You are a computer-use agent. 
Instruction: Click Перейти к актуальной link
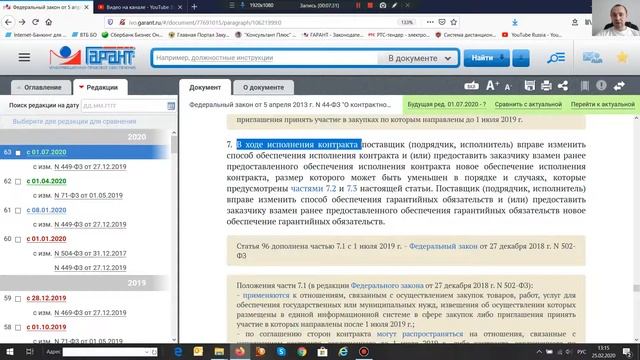pos(602,104)
